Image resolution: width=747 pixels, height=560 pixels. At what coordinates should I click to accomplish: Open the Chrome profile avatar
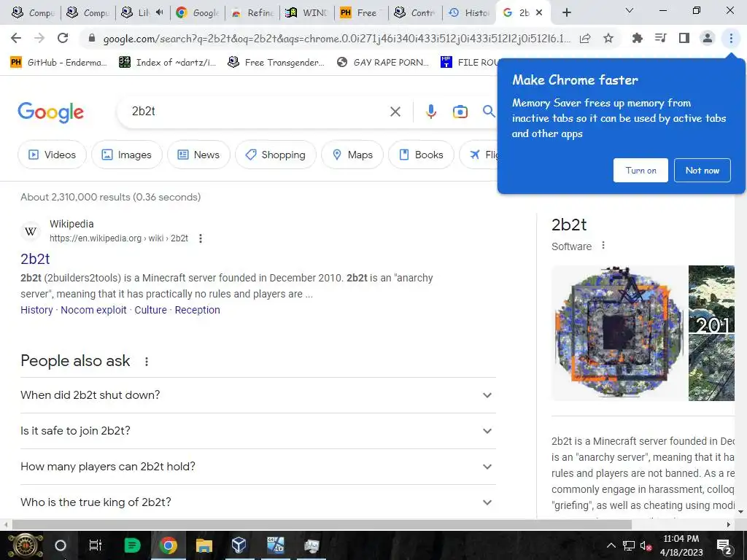708,38
